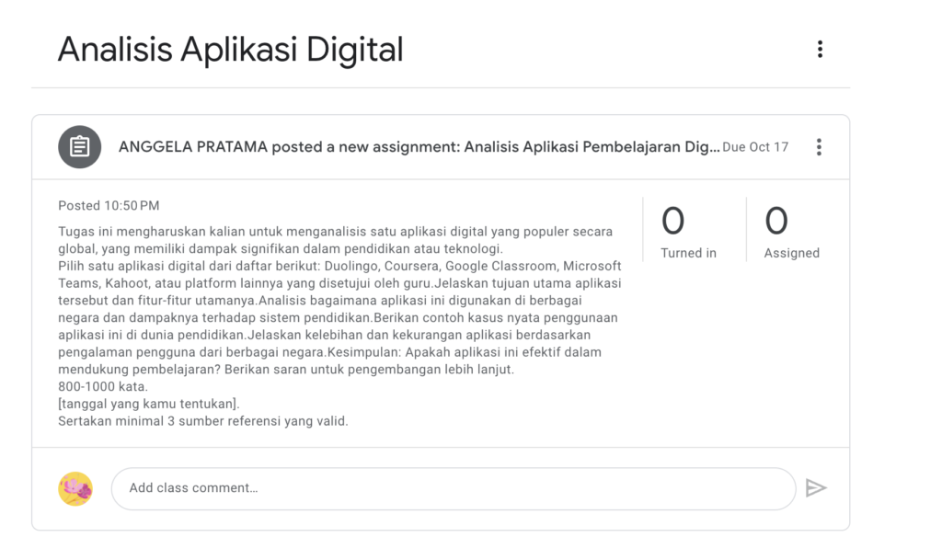Click the line starting mendukung pembelajaran
This screenshot has height=560, width=942.
point(286,370)
